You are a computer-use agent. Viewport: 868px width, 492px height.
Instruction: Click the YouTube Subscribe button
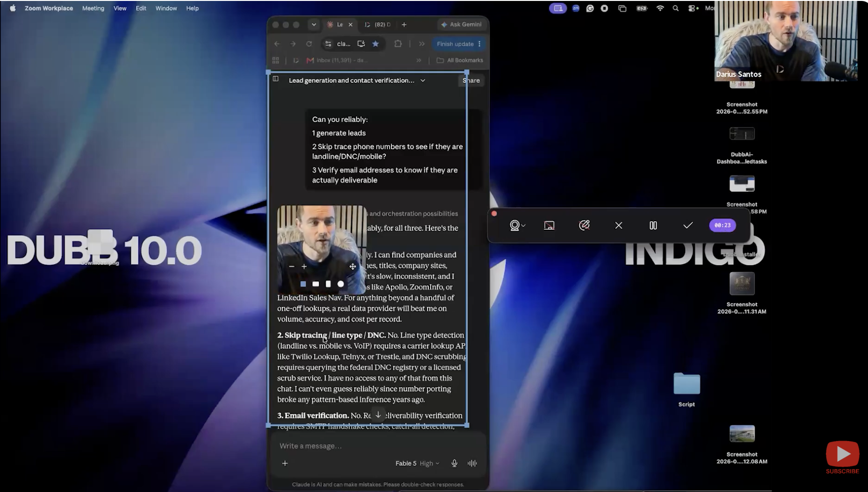842,458
